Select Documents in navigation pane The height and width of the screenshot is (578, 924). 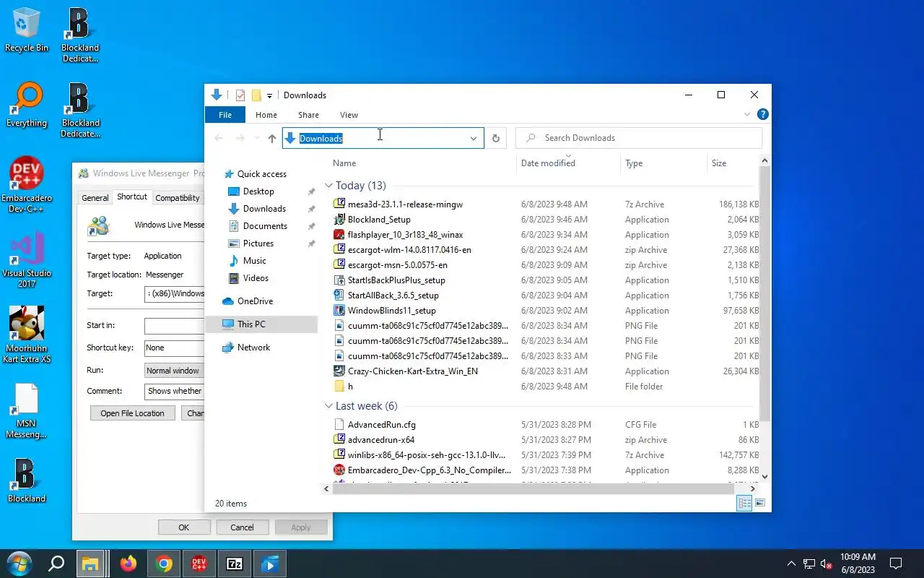click(265, 226)
